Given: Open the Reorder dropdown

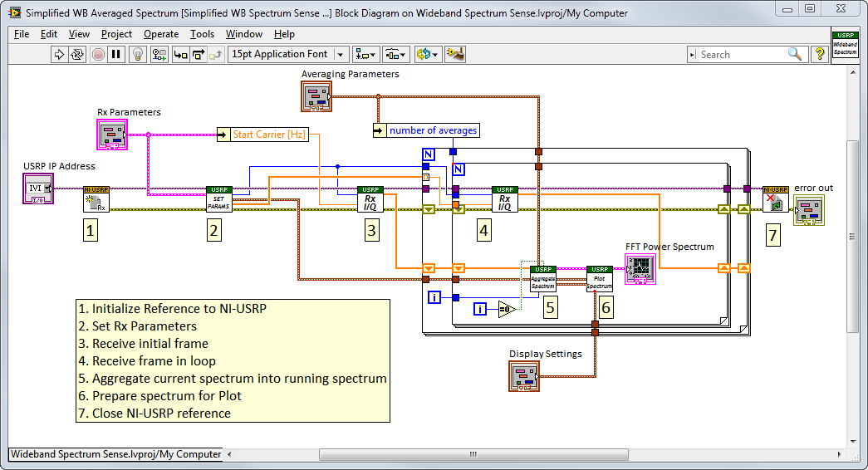Looking at the screenshot, I should pos(427,55).
